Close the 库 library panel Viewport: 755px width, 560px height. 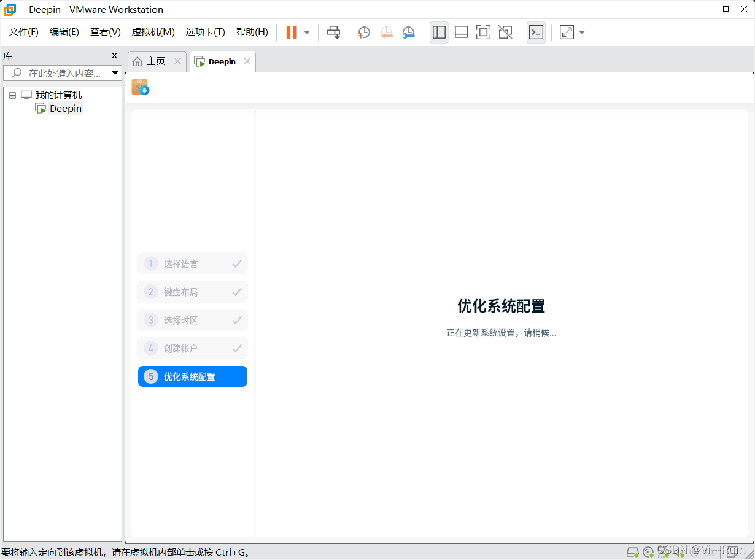(x=114, y=55)
